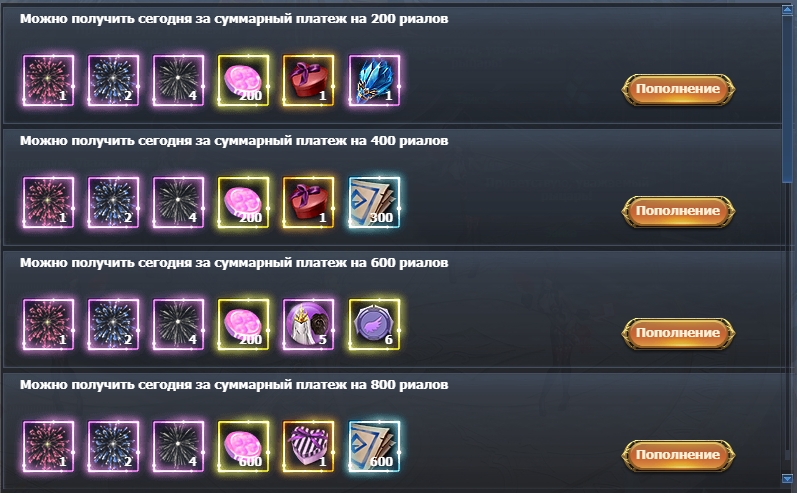Click pink coin icon in 800 rials row
The width and height of the screenshot is (797, 493).
pos(243,446)
